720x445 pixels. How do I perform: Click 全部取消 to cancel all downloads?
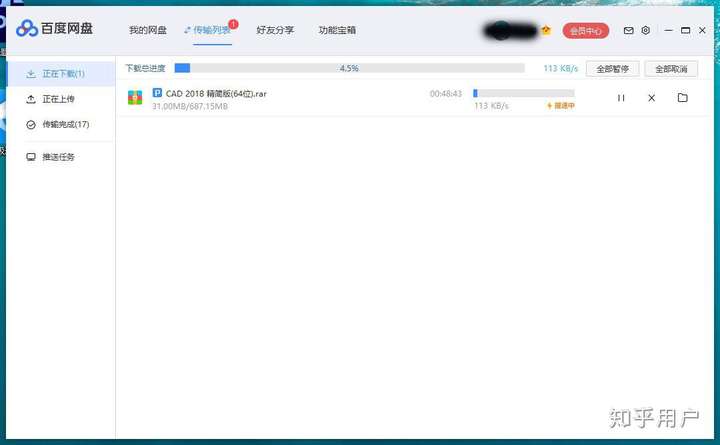(671, 69)
